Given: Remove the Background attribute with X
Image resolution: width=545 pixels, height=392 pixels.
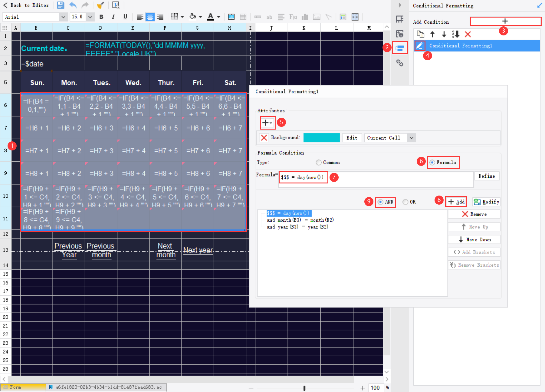Looking at the screenshot, I should point(264,138).
